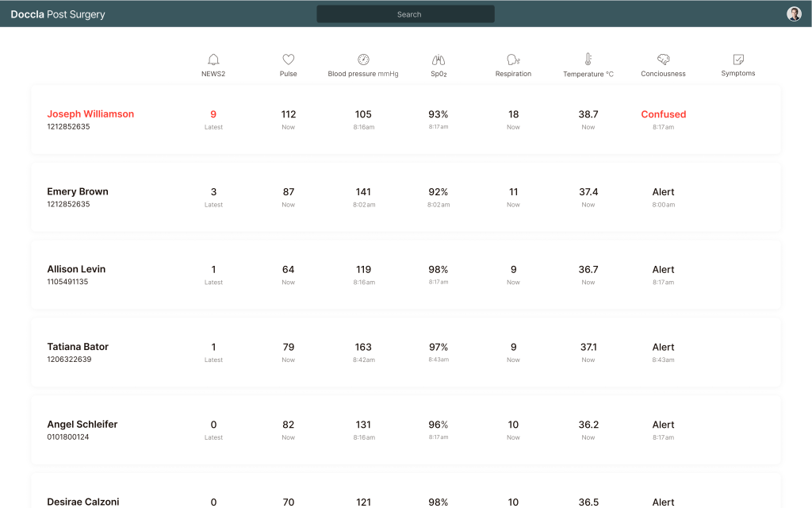The width and height of the screenshot is (812, 508).
Task: Select Emery Brown's respiration 11
Action: 513,192
